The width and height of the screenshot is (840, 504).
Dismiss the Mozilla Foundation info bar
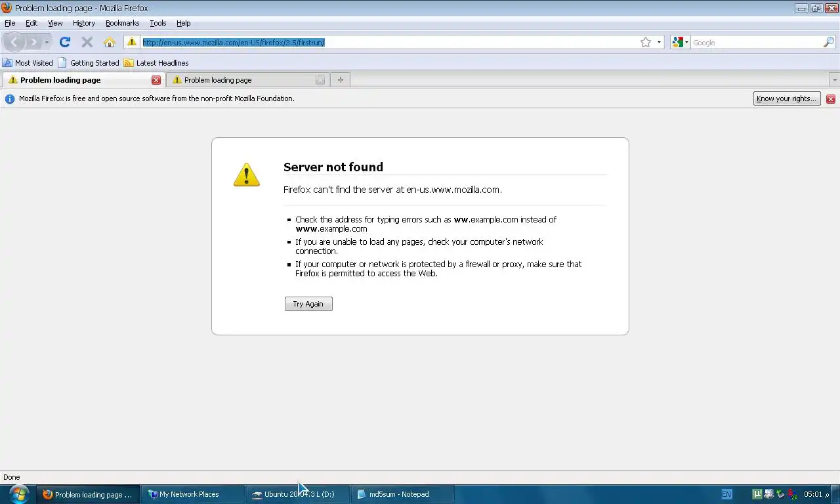click(x=831, y=99)
